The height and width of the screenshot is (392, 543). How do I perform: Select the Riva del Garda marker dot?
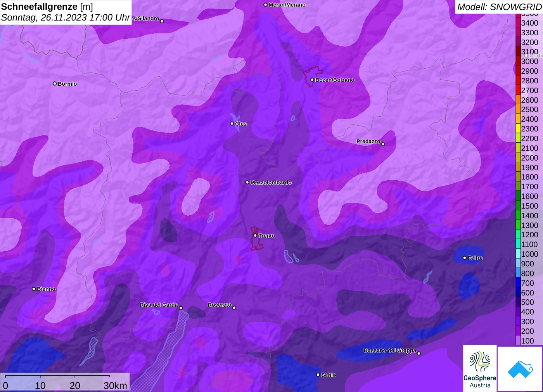click(181, 308)
